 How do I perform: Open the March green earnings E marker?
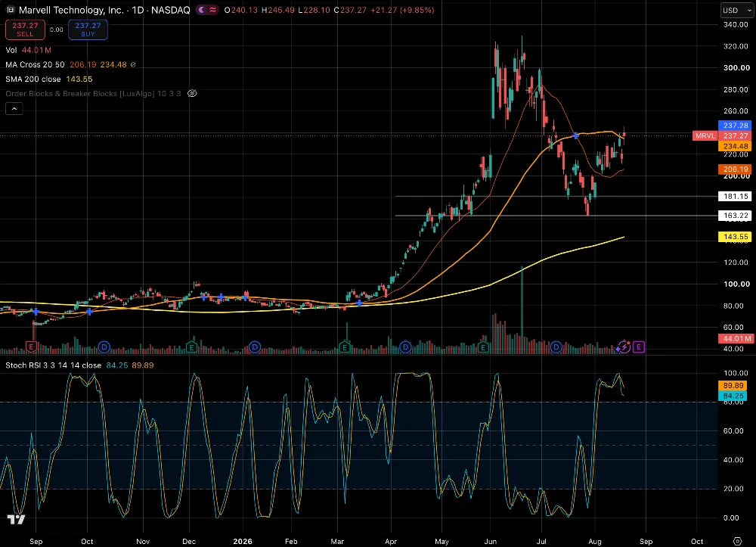pos(344,347)
